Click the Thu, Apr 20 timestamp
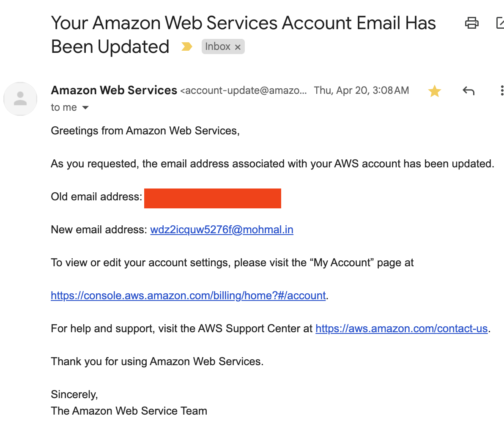504x448 pixels. click(x=361, y=90)
